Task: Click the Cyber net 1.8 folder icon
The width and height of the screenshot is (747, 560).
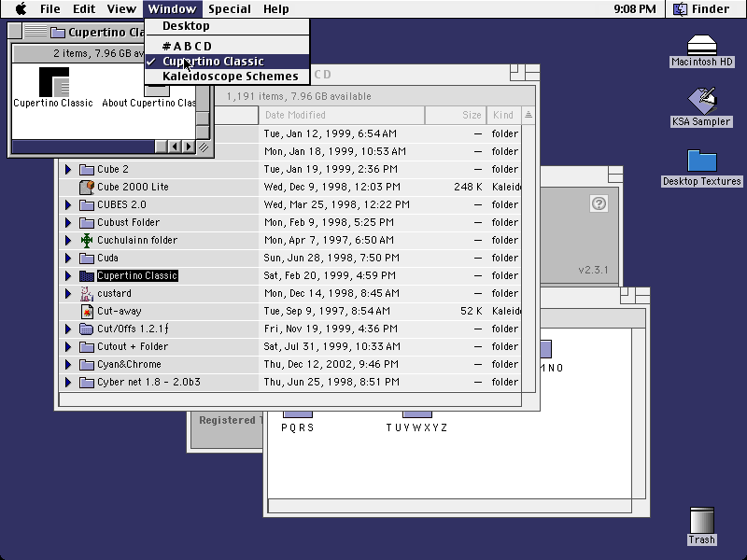Action: click(x=87, y=382)
